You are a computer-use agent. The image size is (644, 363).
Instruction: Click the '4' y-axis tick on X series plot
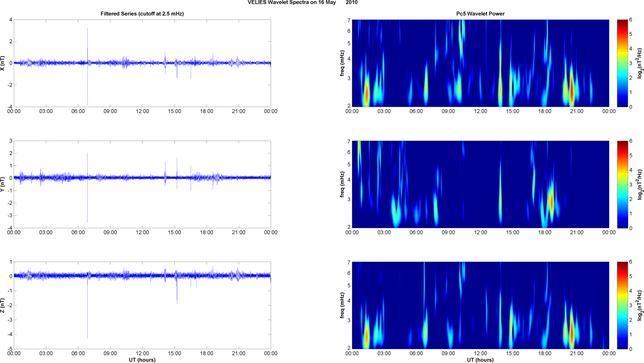pyautogui.click(x=11, y=20)
